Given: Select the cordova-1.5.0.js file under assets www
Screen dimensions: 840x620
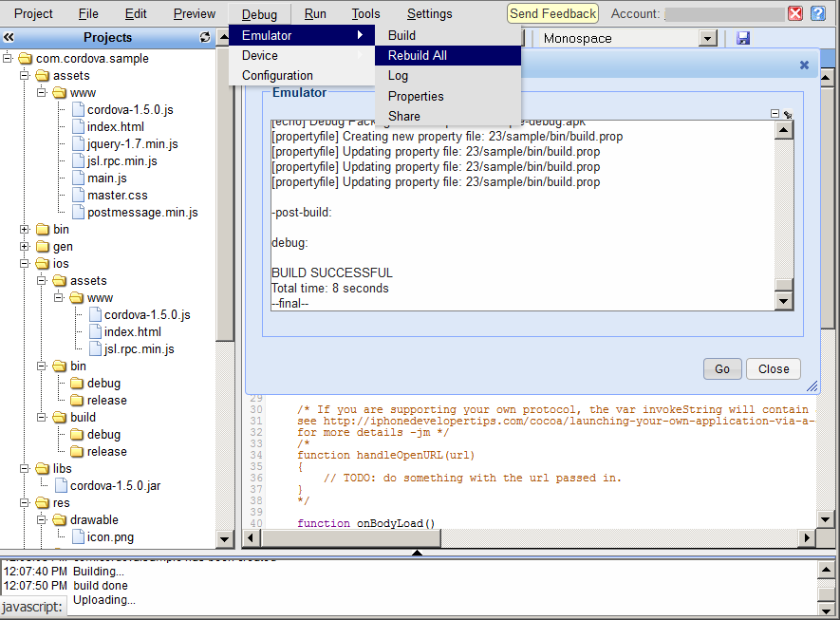Looking at the screenshot, I should click(130, 110).
